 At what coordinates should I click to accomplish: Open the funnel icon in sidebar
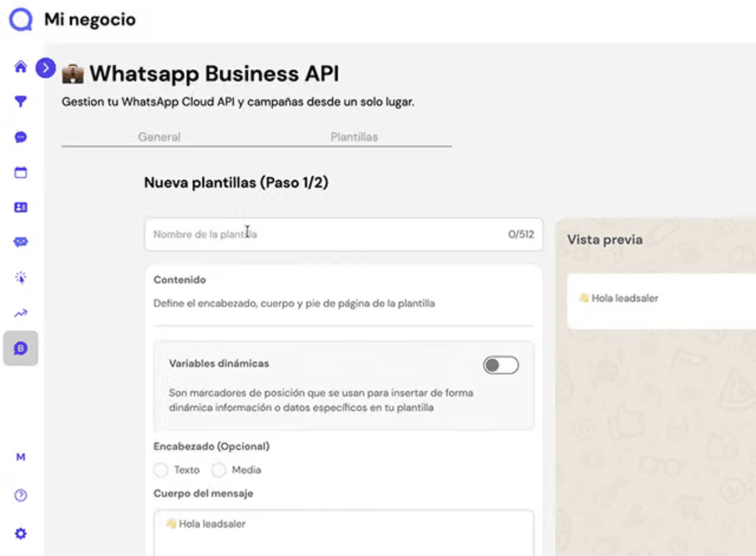tap(20, 101)
